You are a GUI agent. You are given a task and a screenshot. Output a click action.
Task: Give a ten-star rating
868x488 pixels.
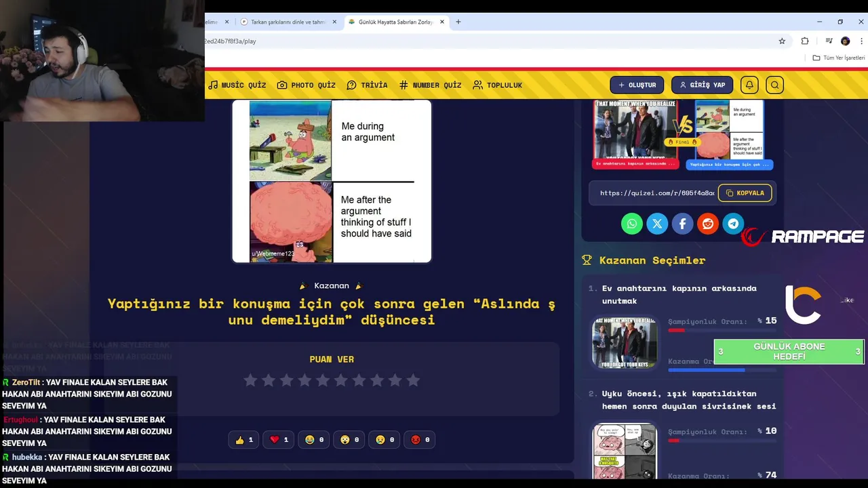pos(413,380)
